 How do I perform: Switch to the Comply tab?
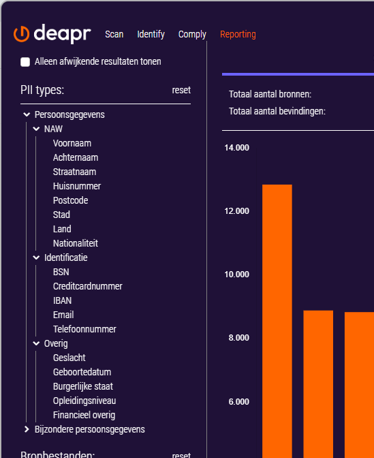click(x=192, y=34)
